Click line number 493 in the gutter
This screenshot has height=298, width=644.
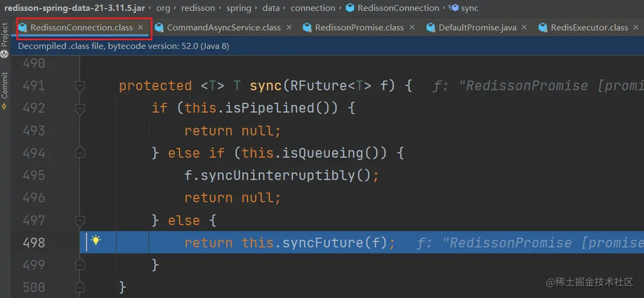(34, 131)
